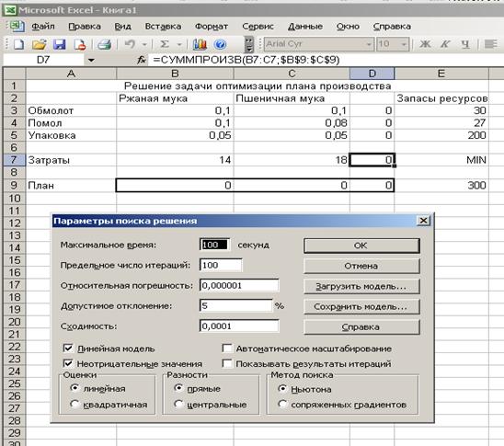
Task: Save workbook using floppy disk icon
Action: click(60, 44)
